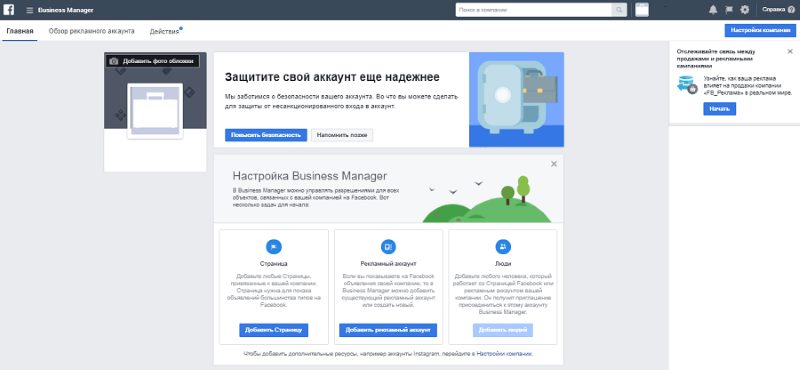Click the camera icon on cover photo
This screenshot has height=370, width=800.
tap(114, 61)
